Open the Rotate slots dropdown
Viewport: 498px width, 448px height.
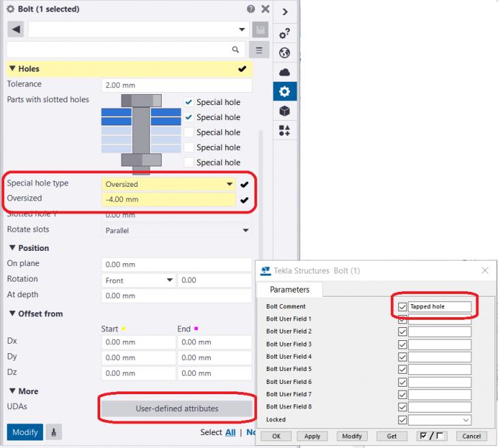[x=246, y=230]
